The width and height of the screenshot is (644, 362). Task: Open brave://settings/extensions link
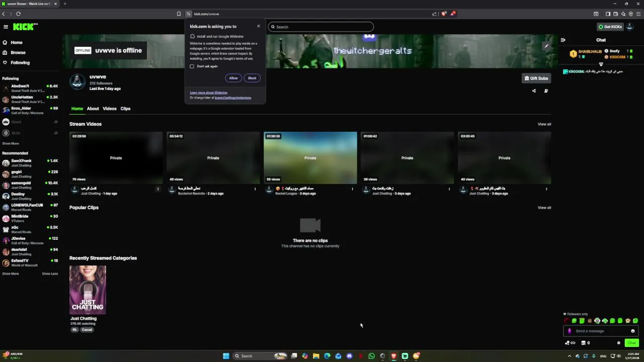pos(233,98)
